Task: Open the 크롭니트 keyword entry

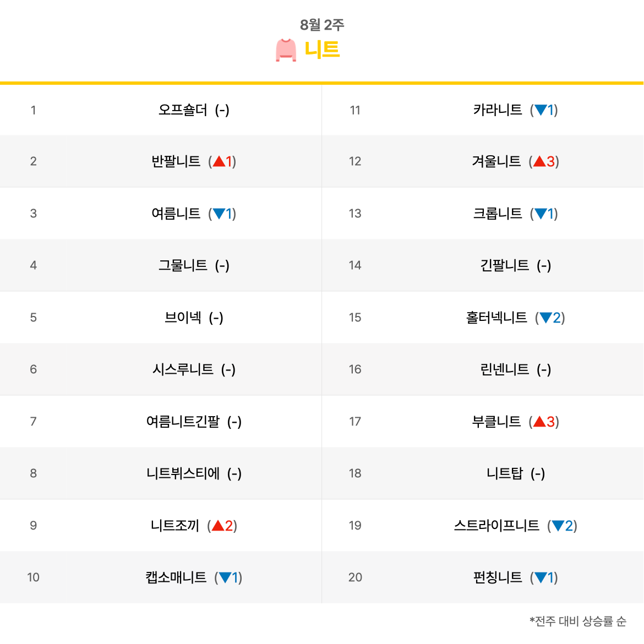Action: 498,214
